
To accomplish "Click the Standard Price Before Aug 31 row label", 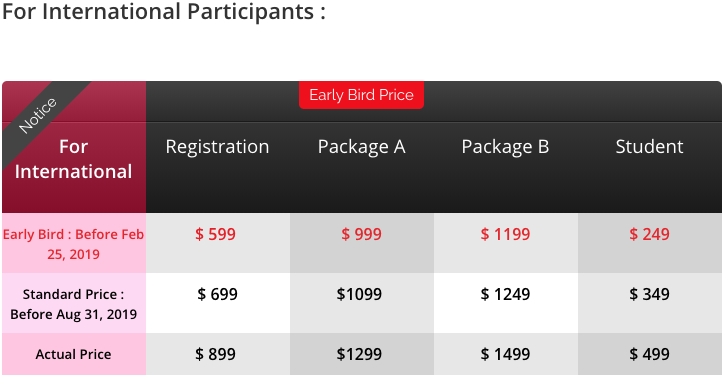I will click(x=73, y=304).
